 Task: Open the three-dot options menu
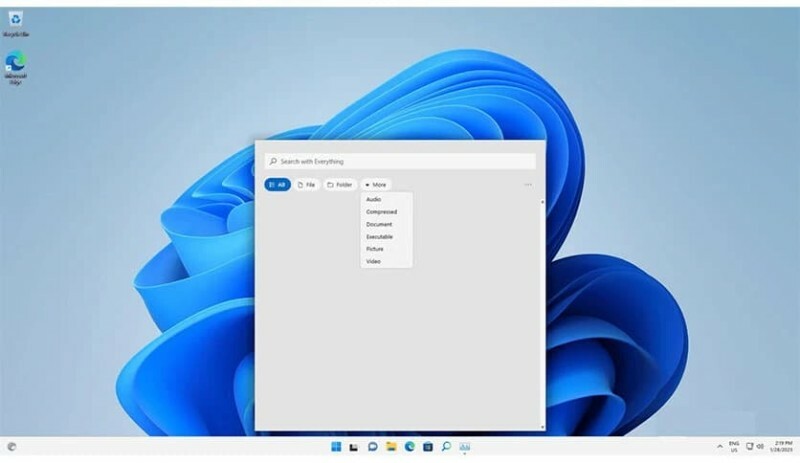(x=528, y=185)
